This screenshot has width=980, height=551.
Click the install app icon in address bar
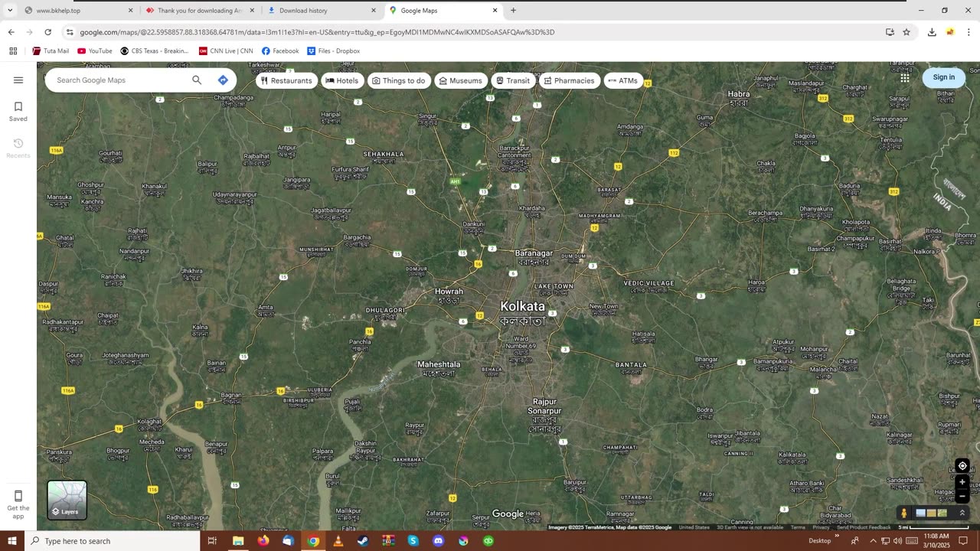pos(890,32)
